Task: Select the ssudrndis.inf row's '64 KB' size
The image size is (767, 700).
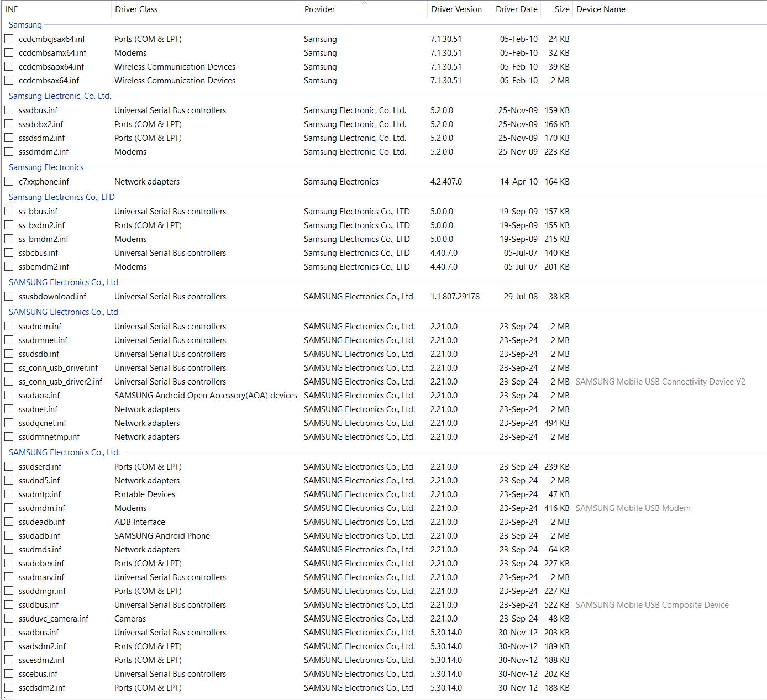Action: pos(559,550)
